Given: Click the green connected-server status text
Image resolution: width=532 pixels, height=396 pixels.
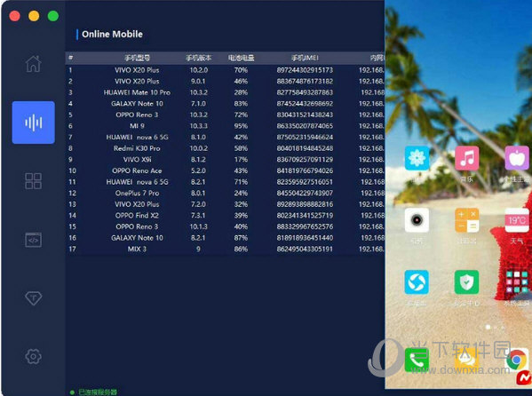Looking at the screenshot, I should click(x=98, y=392).
